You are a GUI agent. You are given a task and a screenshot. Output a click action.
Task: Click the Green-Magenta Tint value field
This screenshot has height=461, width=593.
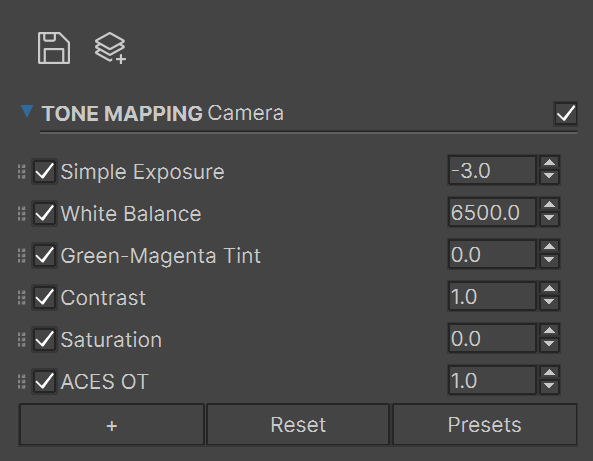[x=492, y=254]
